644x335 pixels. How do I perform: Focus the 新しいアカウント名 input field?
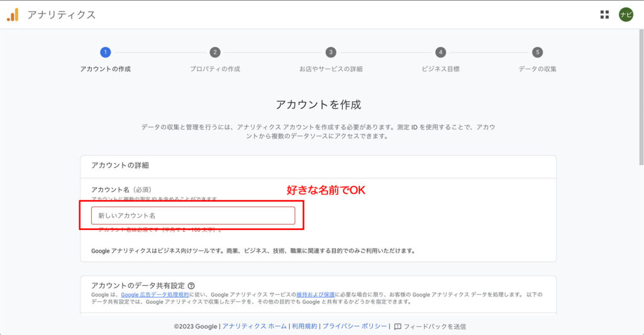pyautogui.click(x=193, y=215)
